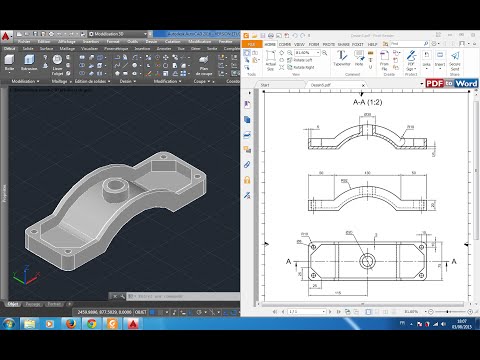Open the Windows Start button
This screenshot has width=480, height=360.
tap(9, 324)
